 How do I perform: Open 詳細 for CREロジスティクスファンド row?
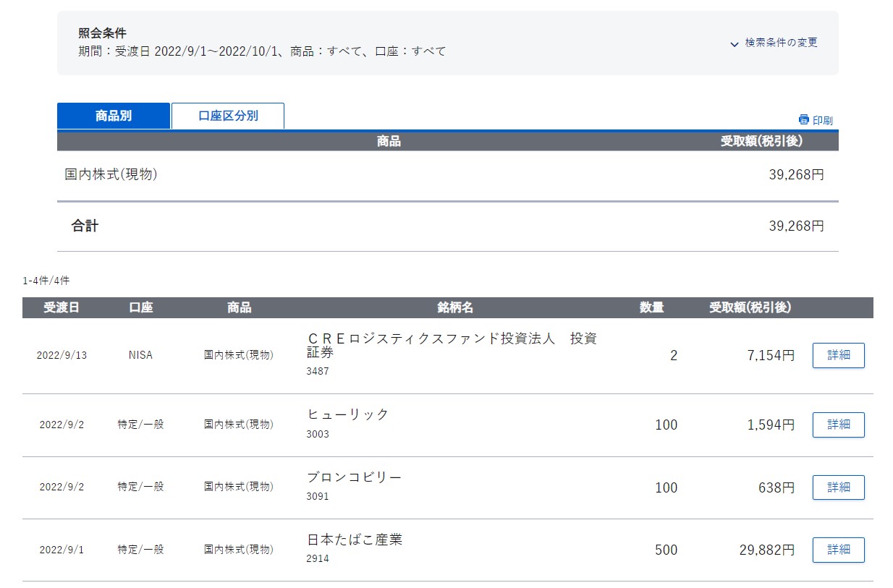click(x=838, y=356)
